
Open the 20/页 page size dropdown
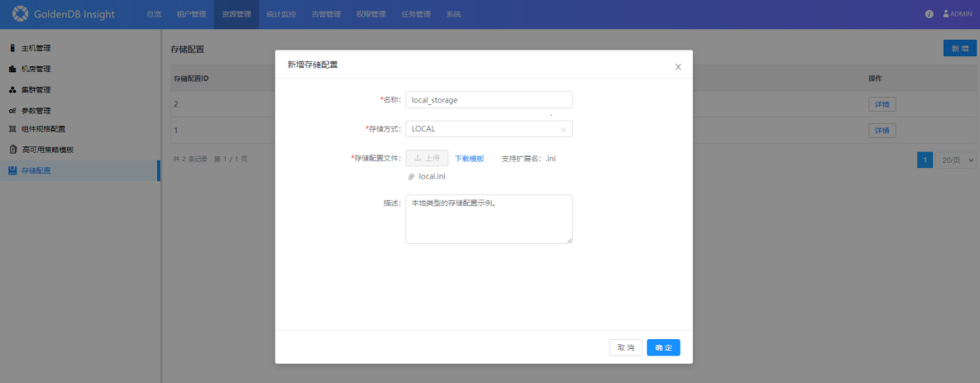coord(956,160)
